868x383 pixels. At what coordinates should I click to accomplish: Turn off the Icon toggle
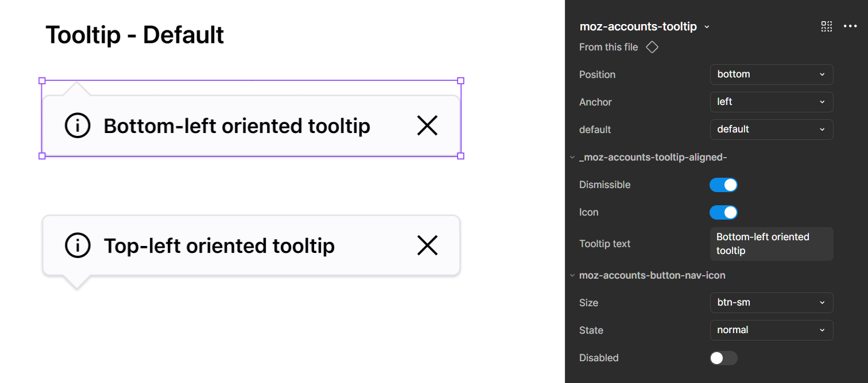pyautogui.click(x=723, y=212)
